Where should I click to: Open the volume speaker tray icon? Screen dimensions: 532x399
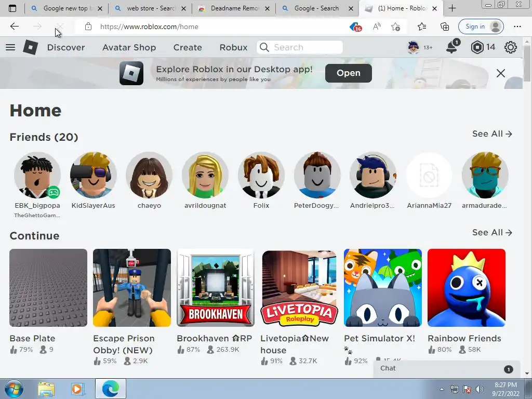click(x=480, y=389)
